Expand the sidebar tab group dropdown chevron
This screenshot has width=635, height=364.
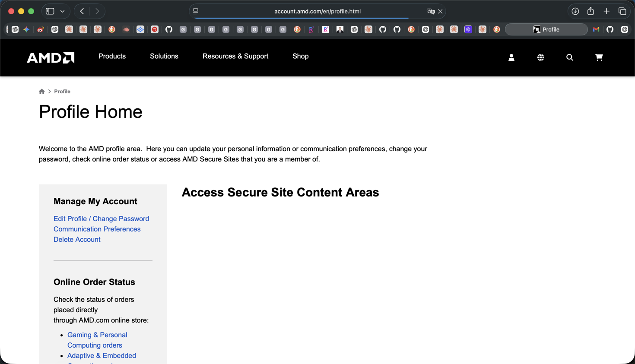coord(63,11)
